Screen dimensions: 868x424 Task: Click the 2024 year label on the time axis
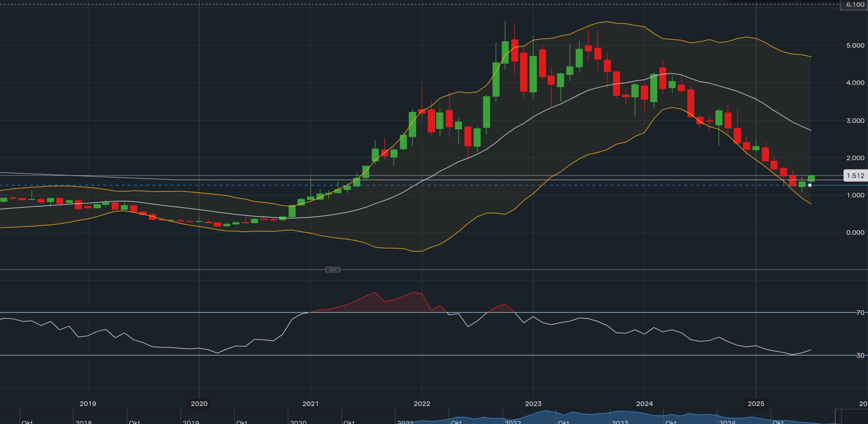coord(644,403)
